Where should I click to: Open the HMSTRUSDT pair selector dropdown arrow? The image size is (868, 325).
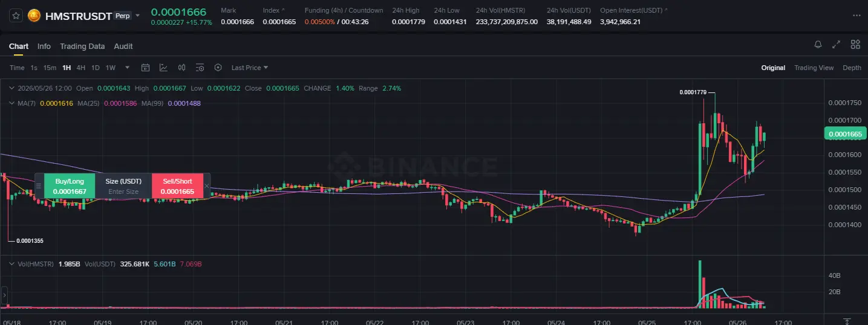137,16
